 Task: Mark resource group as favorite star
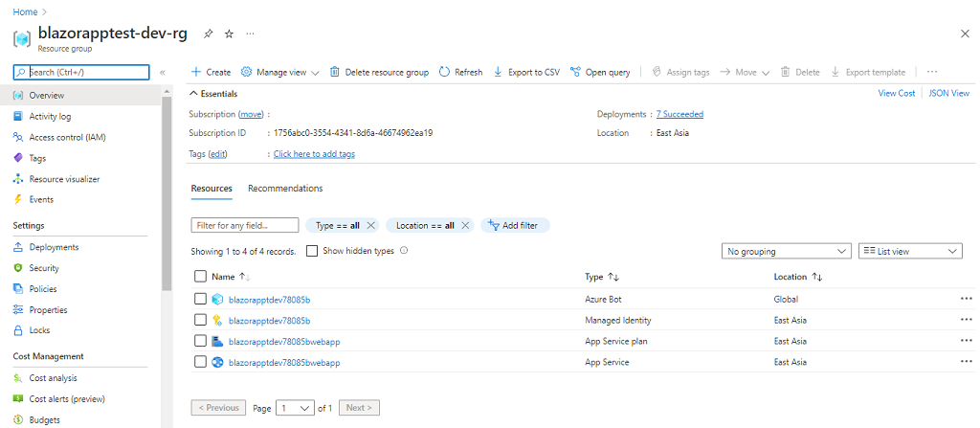(229, 34)
